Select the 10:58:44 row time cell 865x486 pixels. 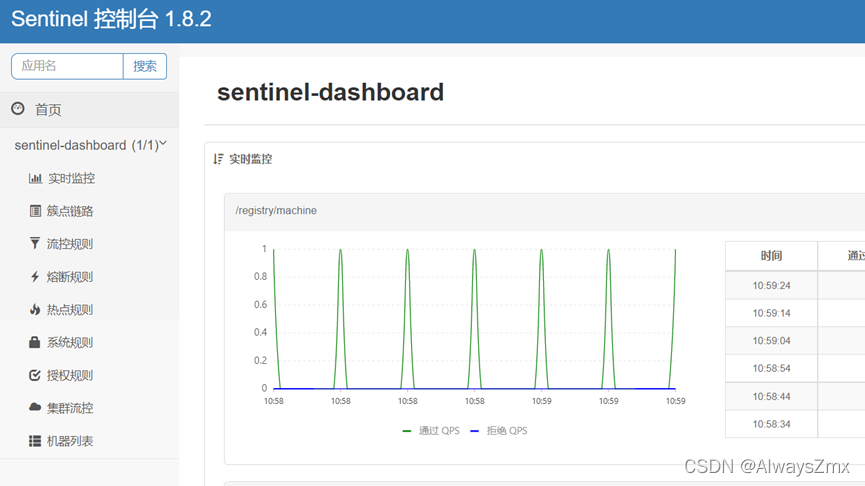click(771, 397)
